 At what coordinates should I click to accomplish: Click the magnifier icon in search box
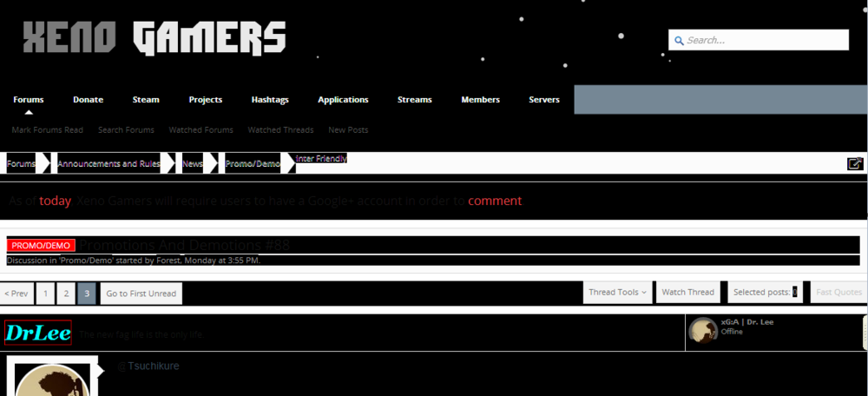coord(680,41)
